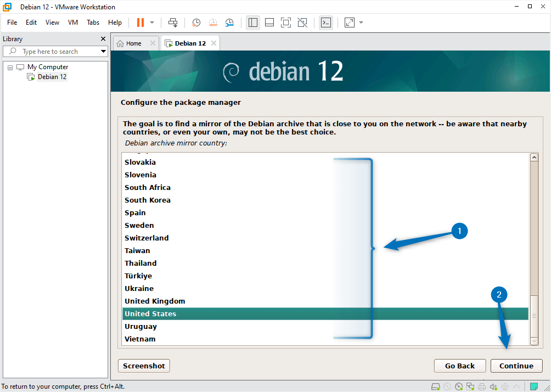Suspend the virtual machine using the pause icon
Image resolution: width=551 pixels, height=392 pixels.
(142, 23)
